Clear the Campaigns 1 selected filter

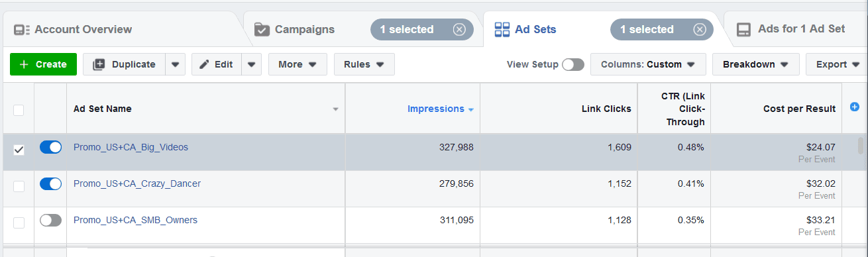click(459, 29)
